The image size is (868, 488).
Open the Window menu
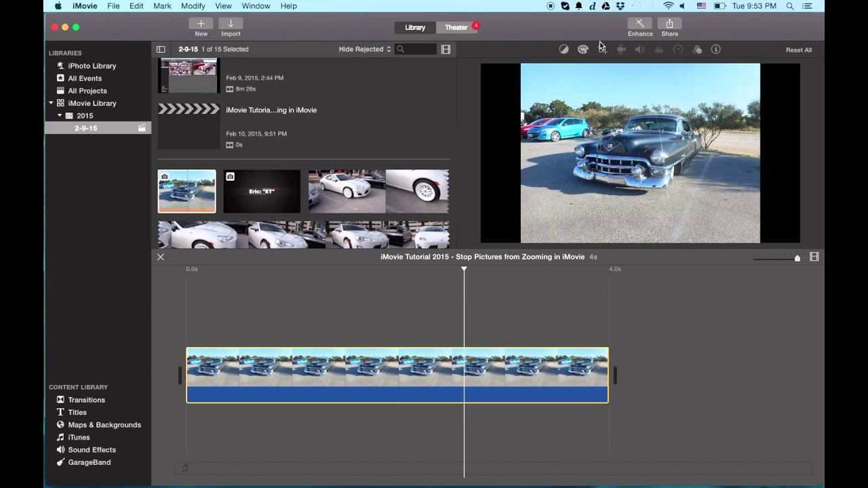coord(256,6)
